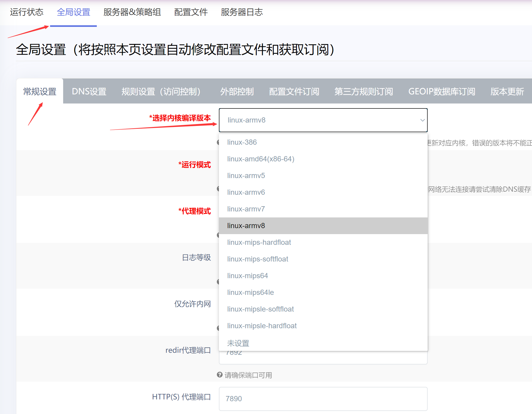The image size is (532, 414).
Task: Open the 运行状态 top tab
Action: click(27, 12)
